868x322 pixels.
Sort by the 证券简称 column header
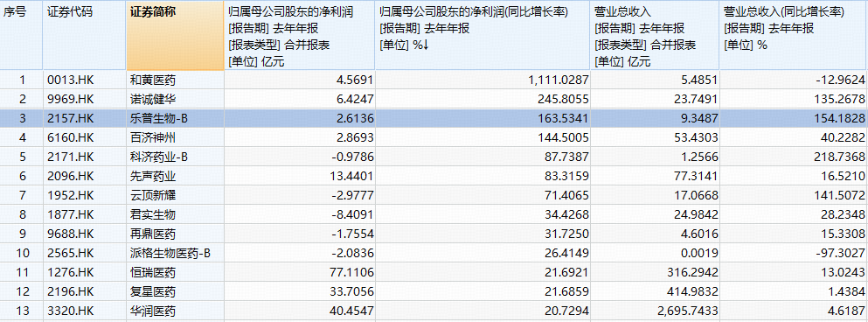[175, 36]
